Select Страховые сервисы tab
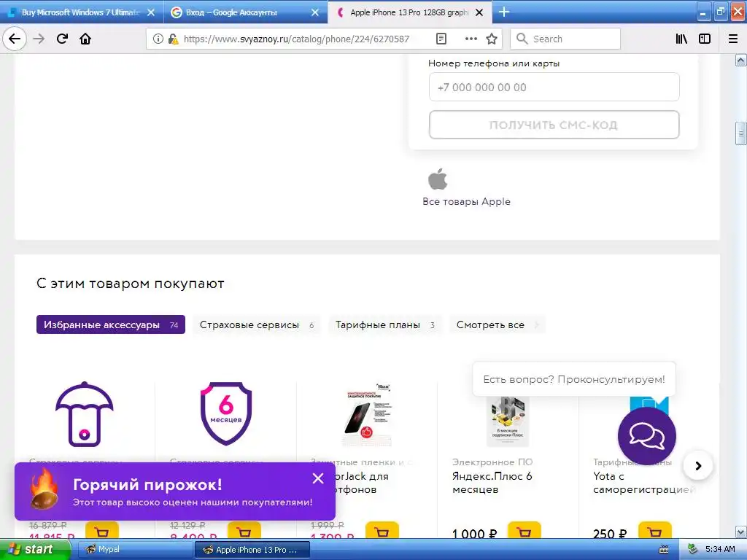The height and width of the screenshot is (560, 747). pos(257,324)
